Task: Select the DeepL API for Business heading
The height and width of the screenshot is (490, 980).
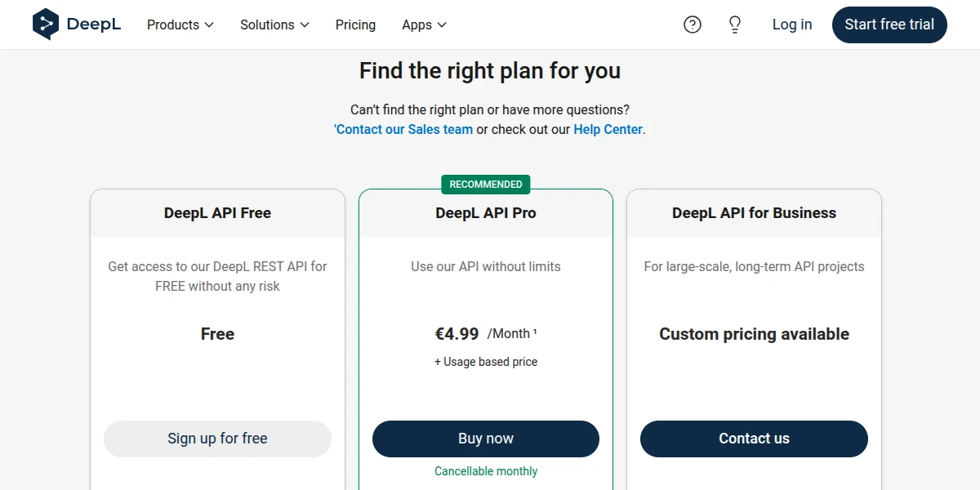Action: click(754, 213)
